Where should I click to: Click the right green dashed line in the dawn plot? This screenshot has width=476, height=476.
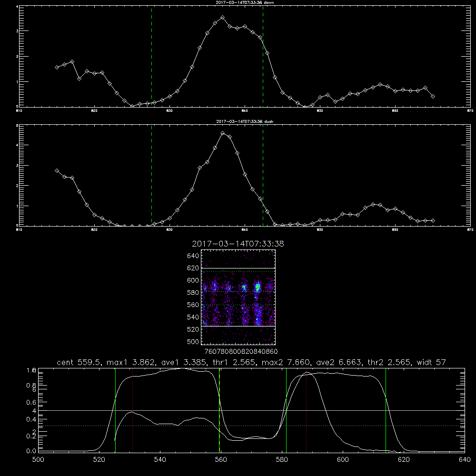coord(263,57)
